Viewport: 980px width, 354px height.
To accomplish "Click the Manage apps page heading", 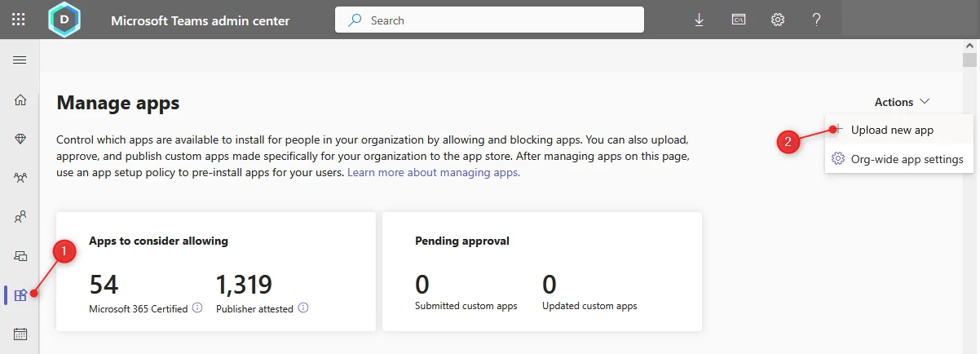I will (x=118, y=103).
